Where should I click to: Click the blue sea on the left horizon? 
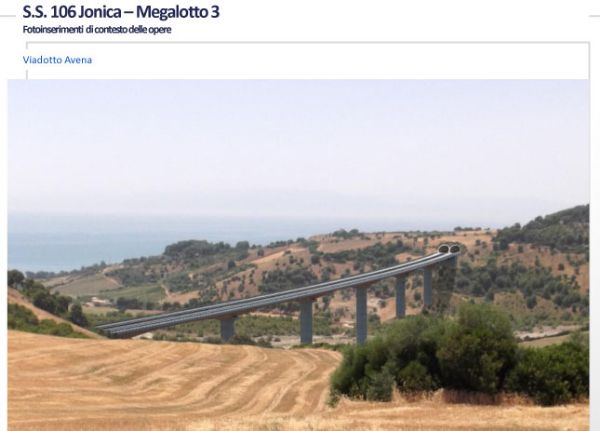click(77, 241)
